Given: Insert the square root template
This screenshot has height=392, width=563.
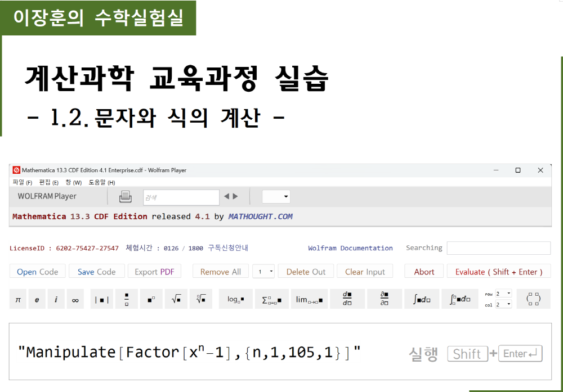Looking at the screenshot, I should point(176,299).
